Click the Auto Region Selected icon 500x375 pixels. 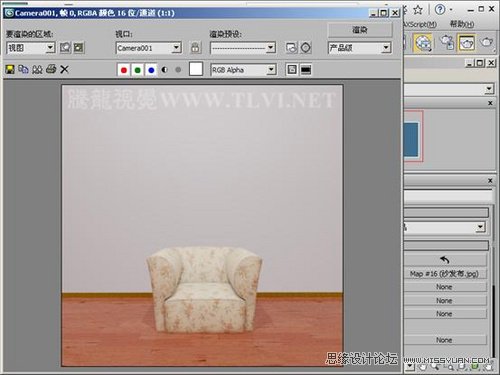click(79, 48)
